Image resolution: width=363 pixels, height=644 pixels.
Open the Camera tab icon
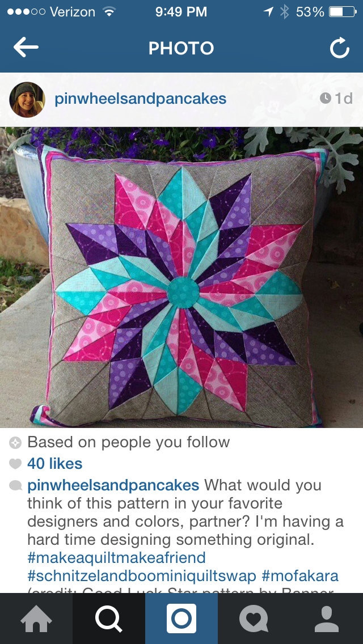(x=181, y=618)
